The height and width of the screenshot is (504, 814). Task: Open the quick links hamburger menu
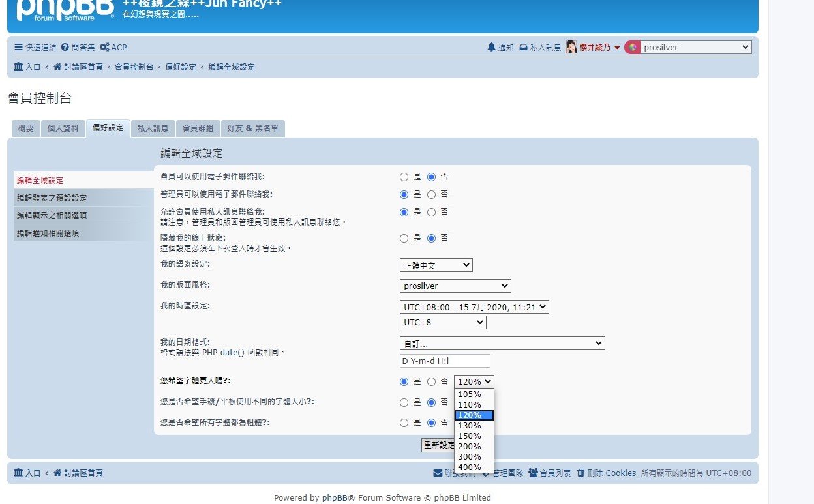point(18,48)
